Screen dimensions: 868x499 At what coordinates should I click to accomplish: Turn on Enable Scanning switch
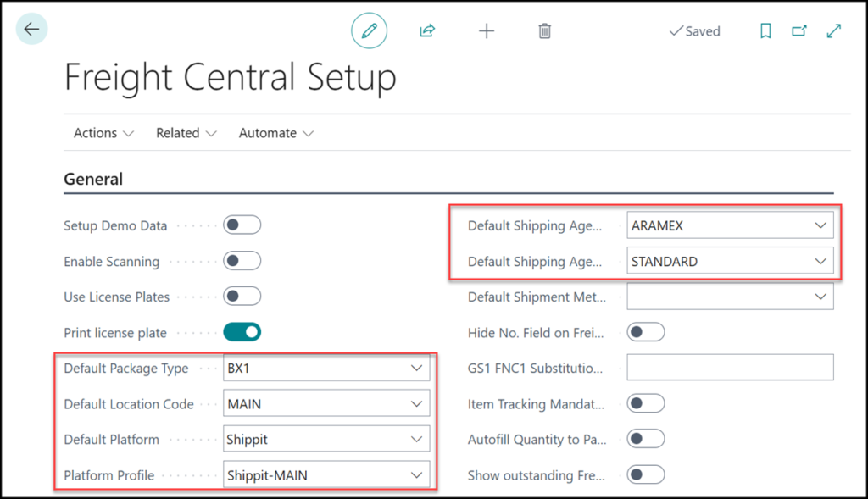[x=242, y=261]
